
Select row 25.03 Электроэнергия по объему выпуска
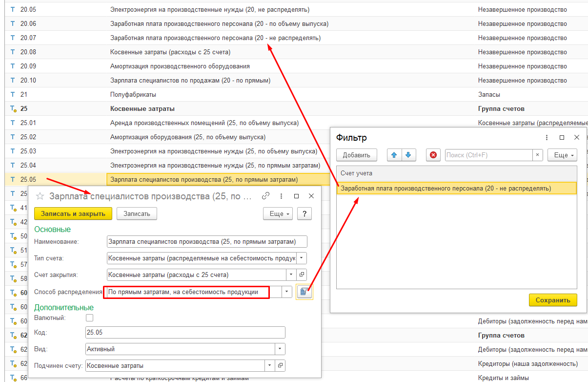coord(167,151)
